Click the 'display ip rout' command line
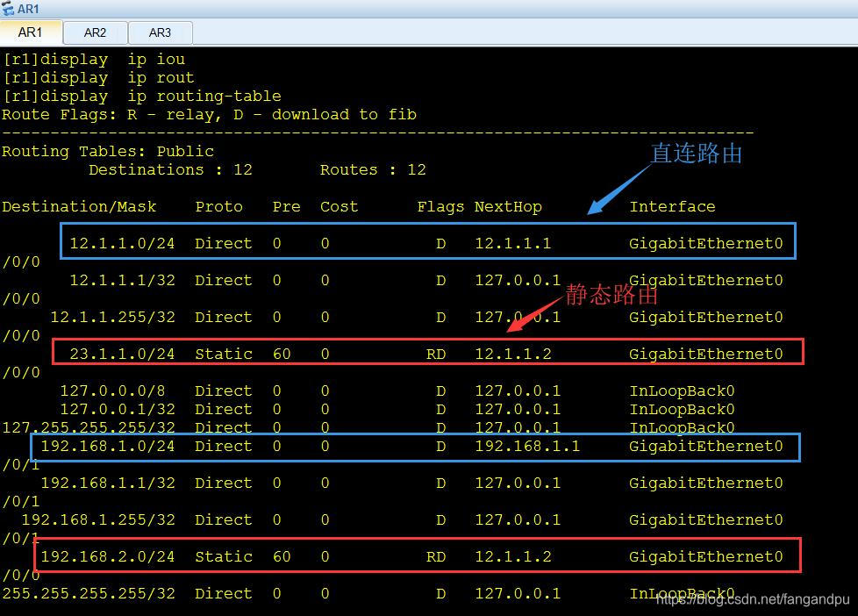This screenshot has height=616, width=858. (98, 78)
